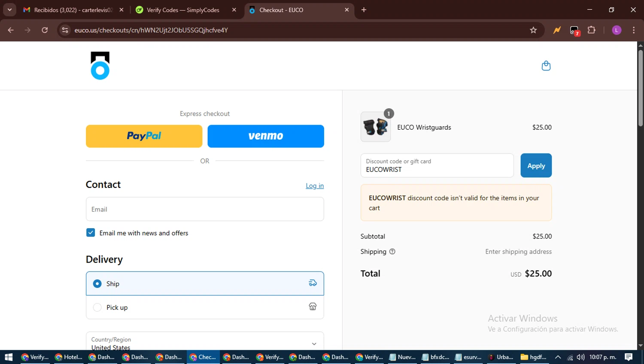
Task: Open the Chrome profile avatar
Action: pyautogui.click(x=617, y=30)
